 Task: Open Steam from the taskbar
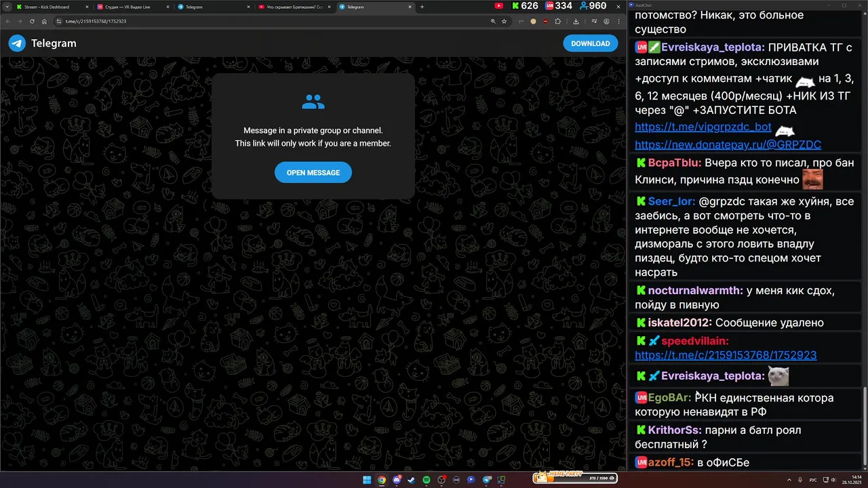pyautogui.click(x=412, y=480)
